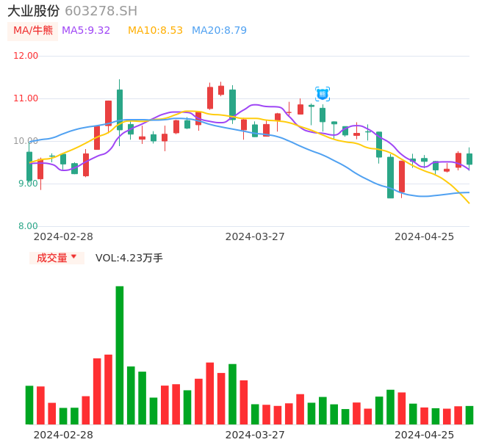Click the first green candlestick on the left
The height and width of the screenshot is (445, 504).
point(29,166)
